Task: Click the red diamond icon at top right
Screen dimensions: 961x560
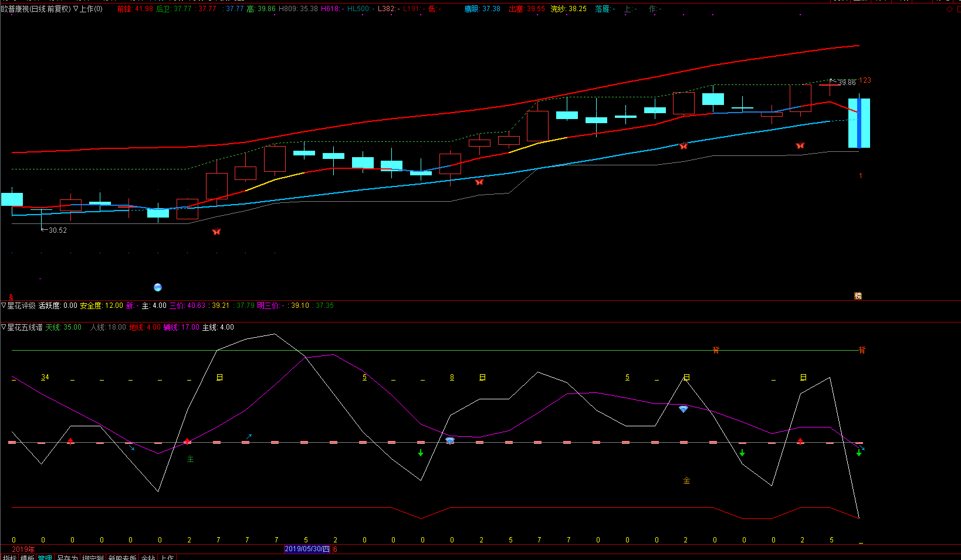Action: point(950,9)
